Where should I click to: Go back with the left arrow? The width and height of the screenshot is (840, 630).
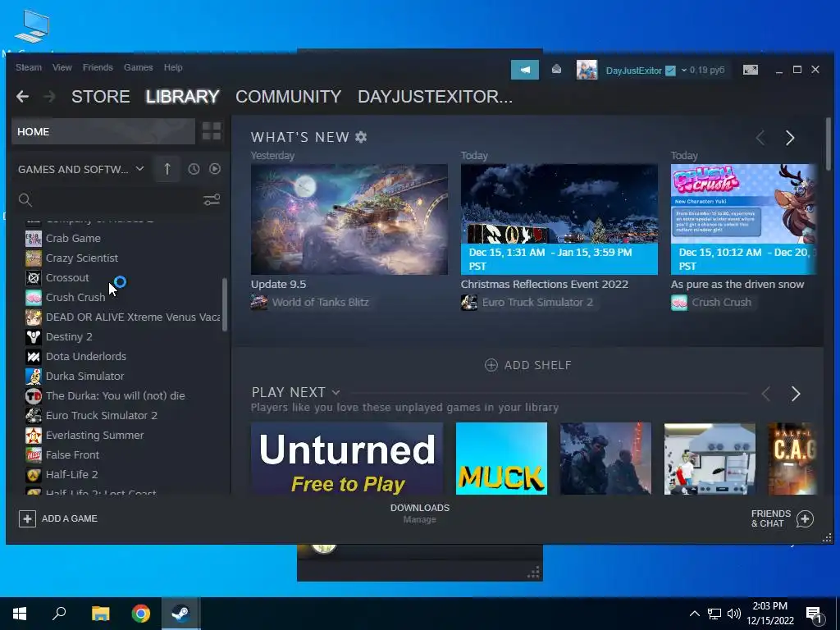click(22, 97)
